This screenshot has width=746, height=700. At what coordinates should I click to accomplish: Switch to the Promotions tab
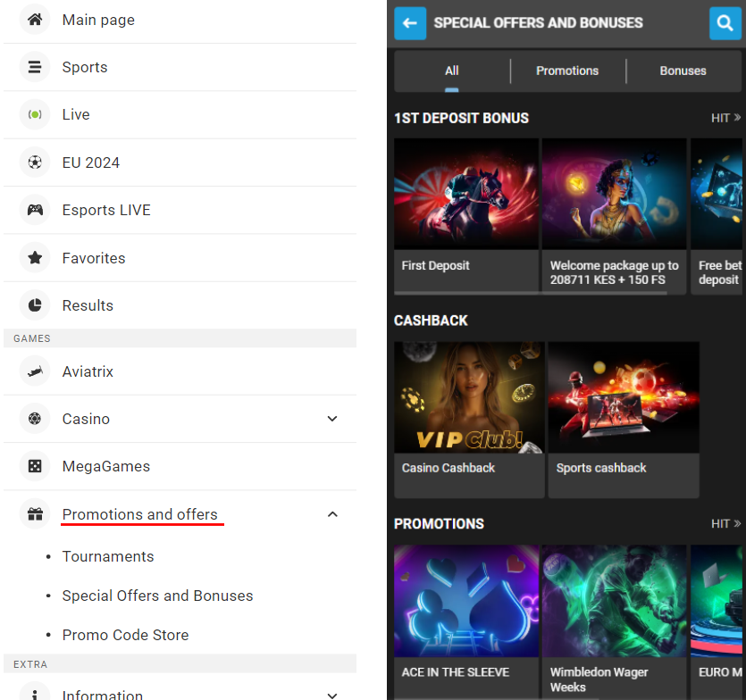coord(567,71)
